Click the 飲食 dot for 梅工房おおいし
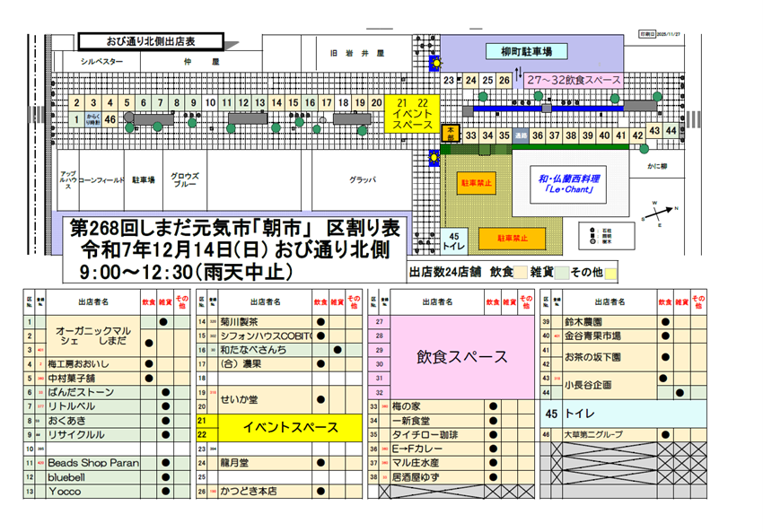 coord(148,363)
